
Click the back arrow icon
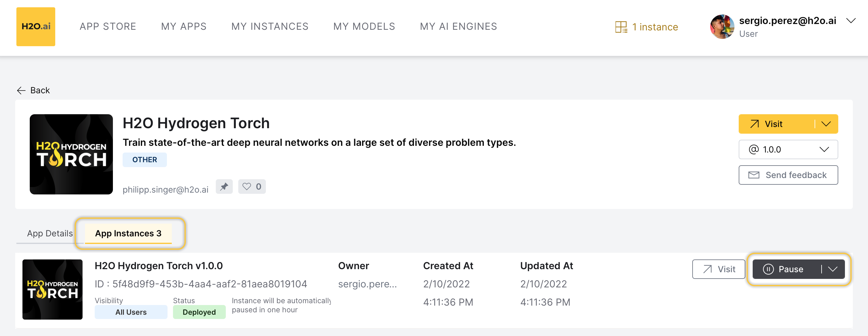point(21,91)
